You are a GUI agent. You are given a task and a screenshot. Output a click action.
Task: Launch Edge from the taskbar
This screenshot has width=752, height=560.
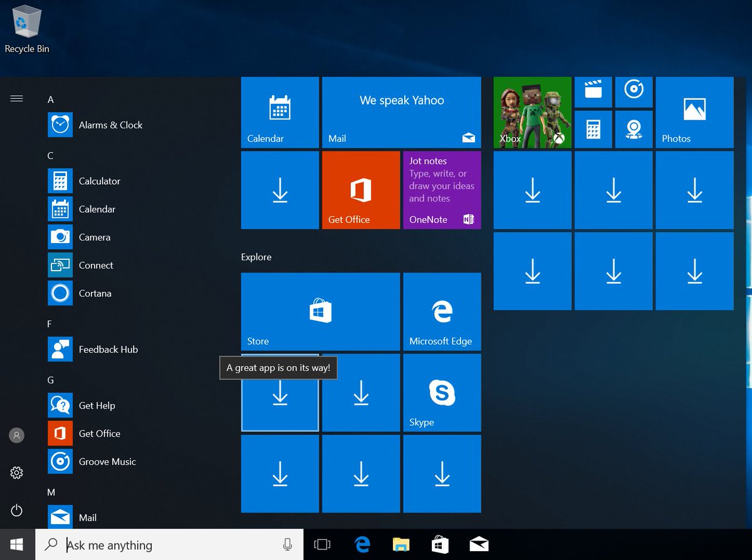coord(362,544)
